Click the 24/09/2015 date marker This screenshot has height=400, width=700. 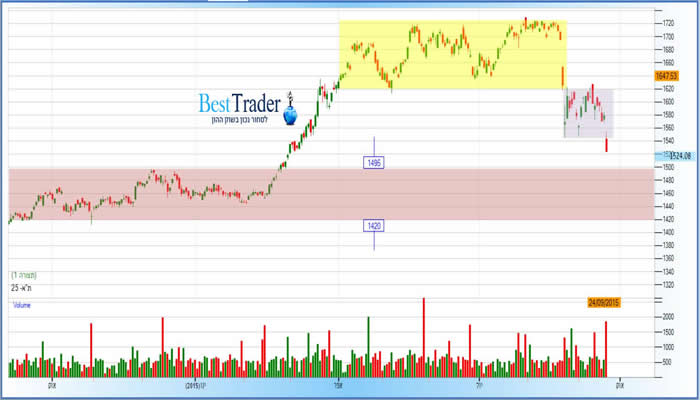click(x=605, y=301)
